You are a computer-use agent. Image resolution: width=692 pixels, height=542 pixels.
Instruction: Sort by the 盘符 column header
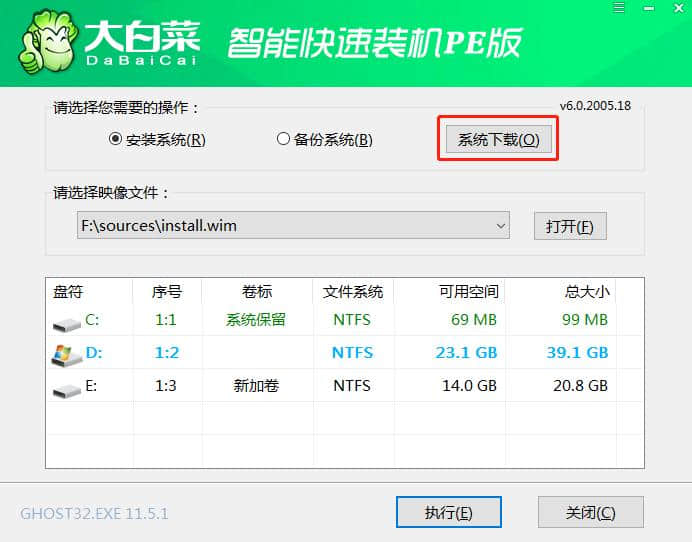point(68,292)
